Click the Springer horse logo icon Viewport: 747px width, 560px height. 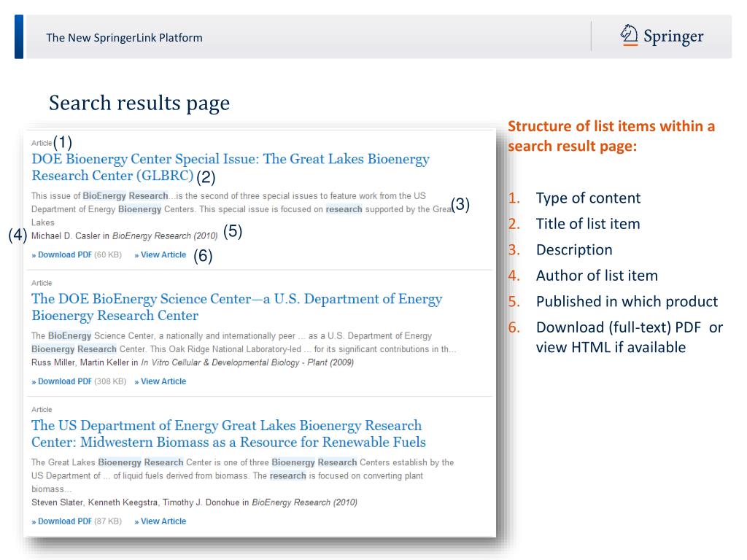coord(629,35)
